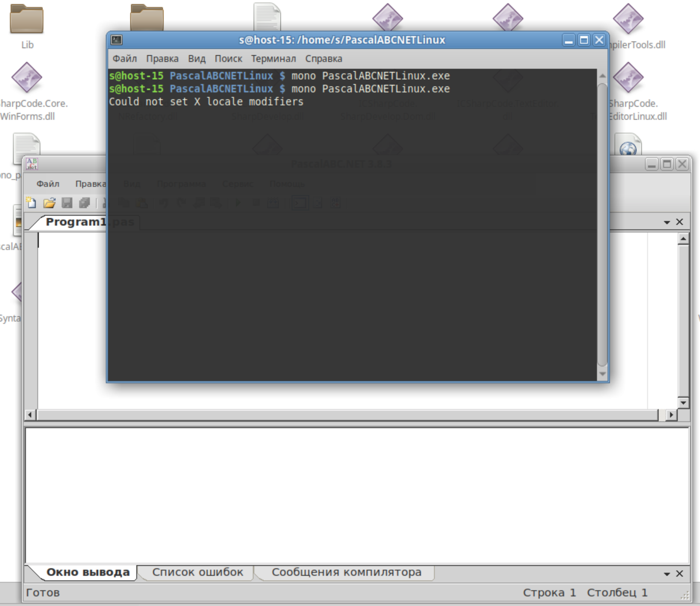Viewport: 700px width, 606px height.
Task: Open the terminal's Поиск menu
Action: pos(228,58)
